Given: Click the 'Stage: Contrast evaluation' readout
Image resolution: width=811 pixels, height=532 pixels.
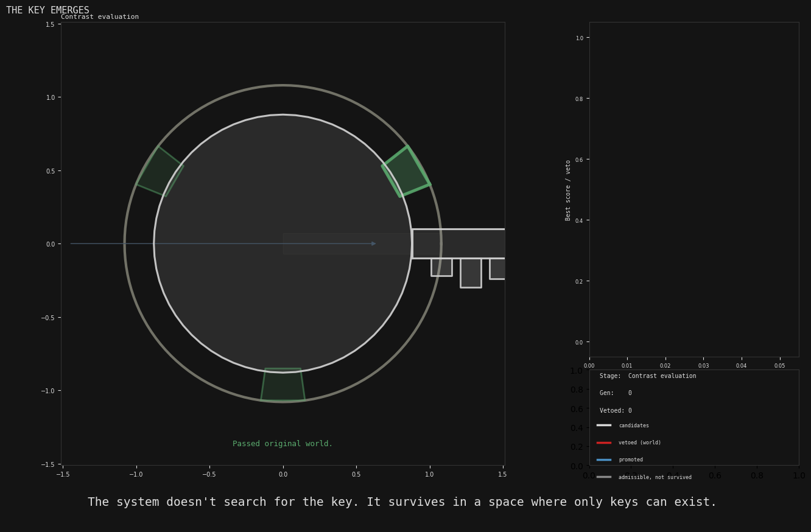Looking at the screenshot, I should point(647,376).
